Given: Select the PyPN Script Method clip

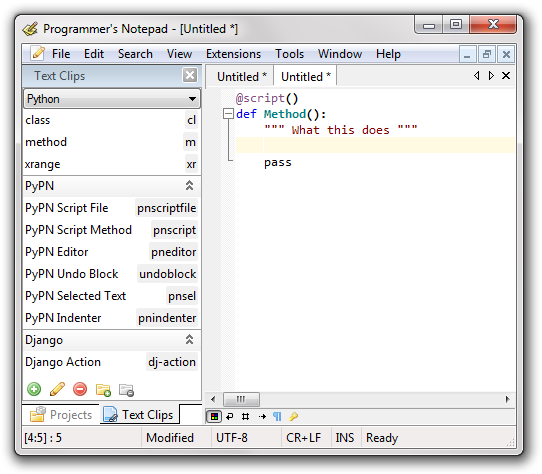Looking at the screenshot, I should tap(112, 230).
